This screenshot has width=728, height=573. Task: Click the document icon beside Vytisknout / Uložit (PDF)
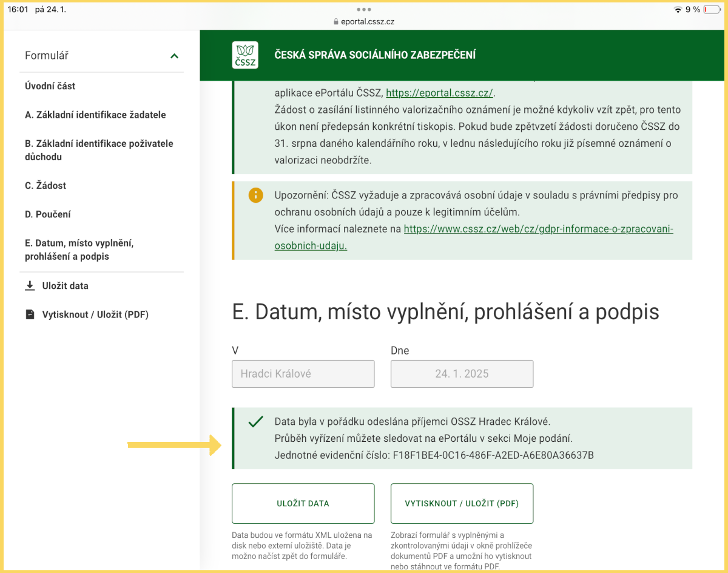(30, 314)
